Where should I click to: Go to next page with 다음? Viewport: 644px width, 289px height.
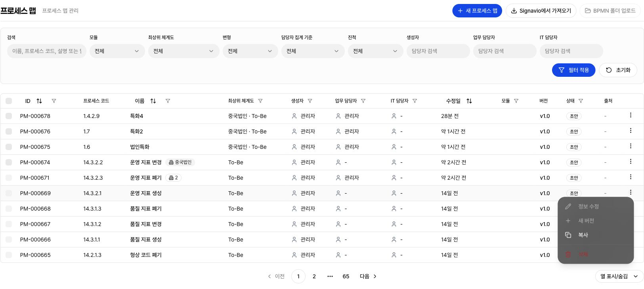click(368, 276)
